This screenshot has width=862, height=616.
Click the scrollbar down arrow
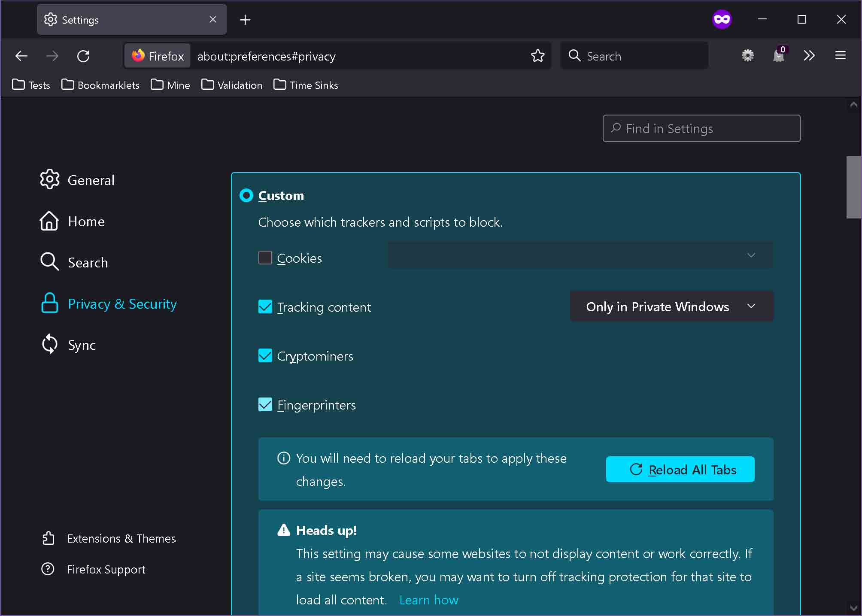point(853,608)
